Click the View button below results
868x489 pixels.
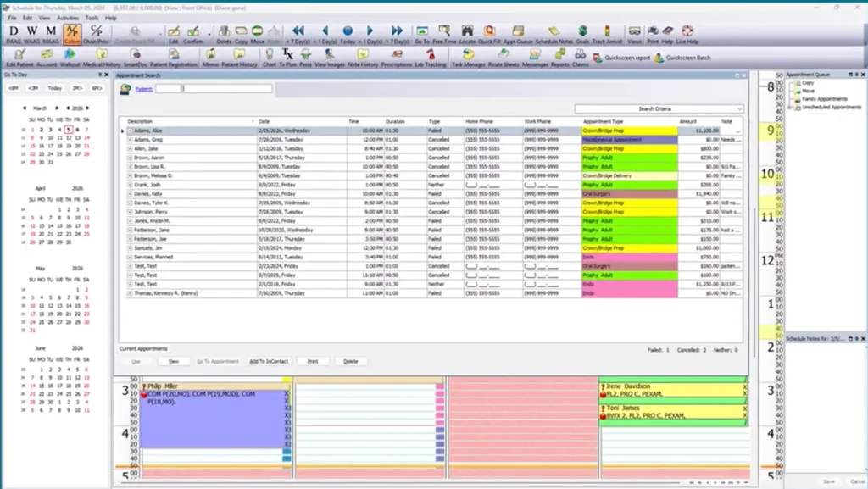click(173, 361)
